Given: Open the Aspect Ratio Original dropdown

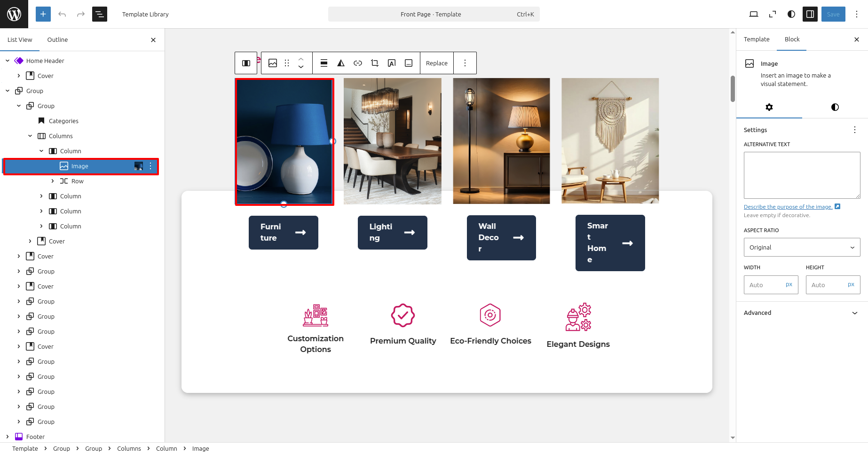Looking at the screenshot, I should click(x=802, y=247).
